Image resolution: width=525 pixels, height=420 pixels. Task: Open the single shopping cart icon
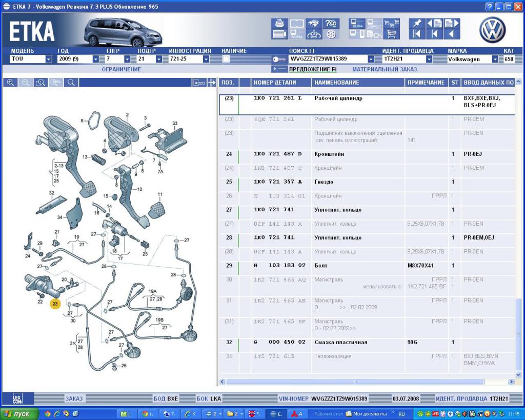click(x=391, y=34)
